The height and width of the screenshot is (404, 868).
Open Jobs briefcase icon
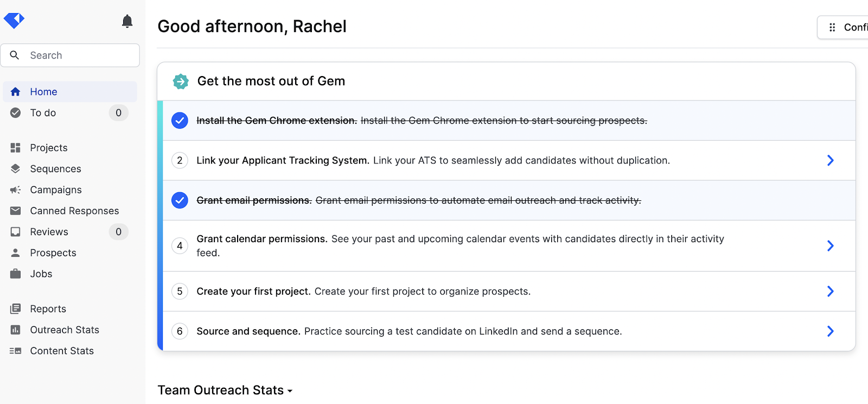point(15,274)
